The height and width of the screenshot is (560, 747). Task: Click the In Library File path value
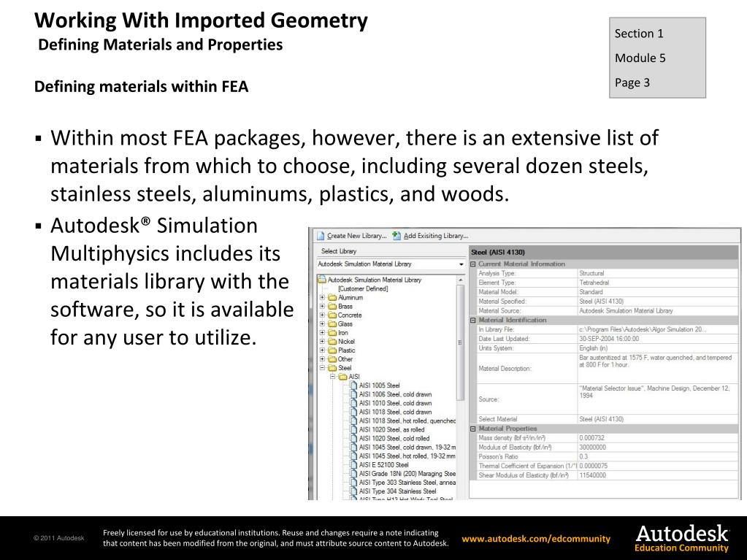pyautogui.click(x=643, y=329)
